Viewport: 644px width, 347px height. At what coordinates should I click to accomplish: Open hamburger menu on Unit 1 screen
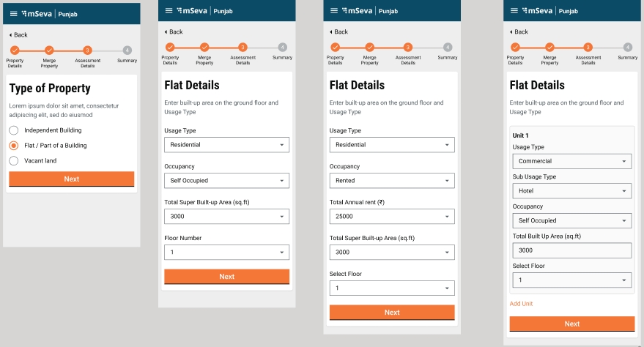coord(514,11)
